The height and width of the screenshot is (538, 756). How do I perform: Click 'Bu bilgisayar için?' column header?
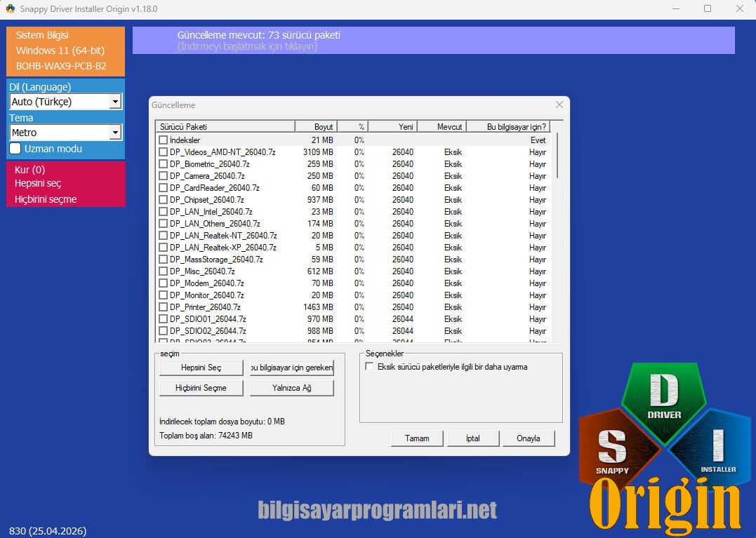pos(509,127)
